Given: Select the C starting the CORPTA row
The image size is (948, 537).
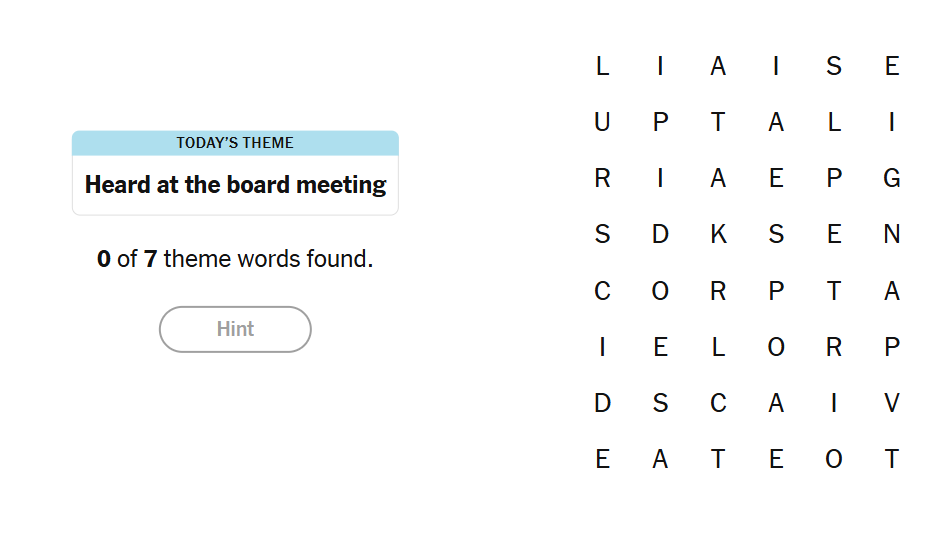Looking at the screenshot, I should 602,291.
